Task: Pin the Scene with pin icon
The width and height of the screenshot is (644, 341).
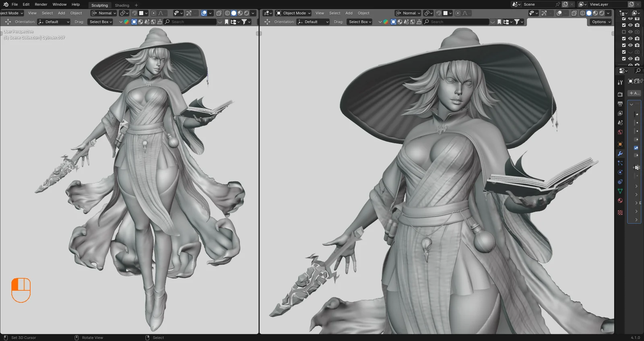Action: [x=558, y=4]
